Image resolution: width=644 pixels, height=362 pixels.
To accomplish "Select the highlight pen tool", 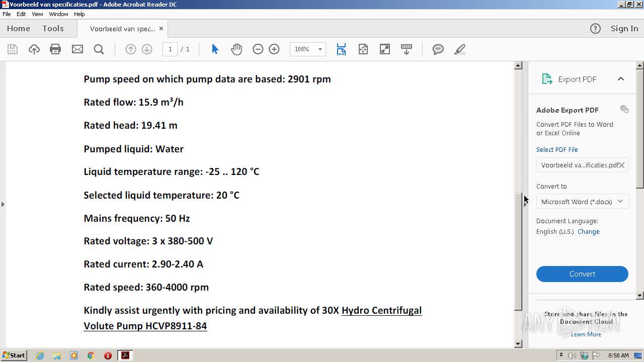I will (459, 49).
